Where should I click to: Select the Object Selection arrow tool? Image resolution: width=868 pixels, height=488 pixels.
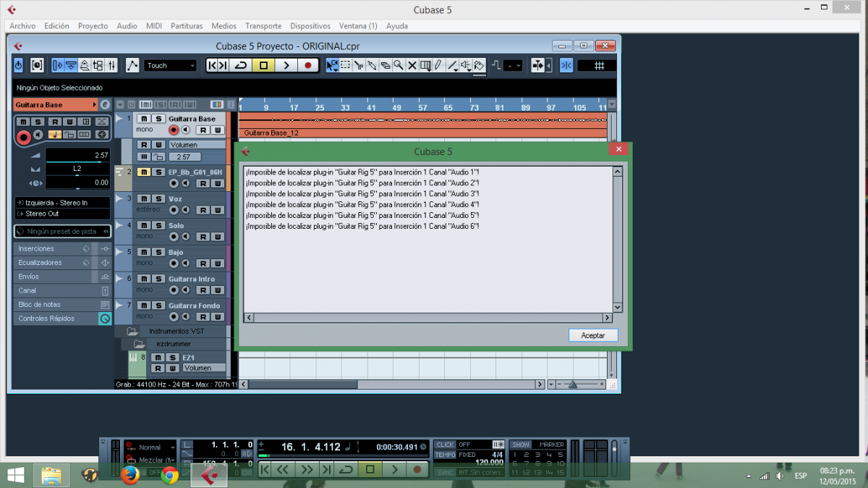coord(332,65)
